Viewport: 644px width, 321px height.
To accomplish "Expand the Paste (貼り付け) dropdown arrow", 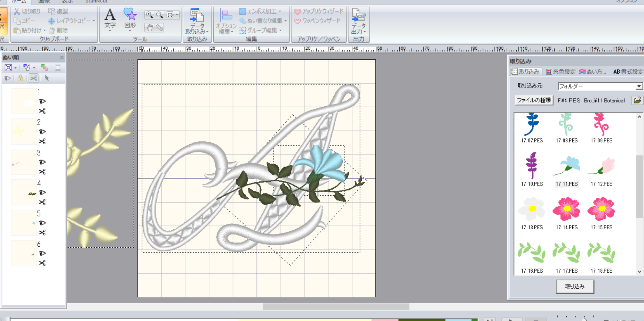I will point(45,31).
